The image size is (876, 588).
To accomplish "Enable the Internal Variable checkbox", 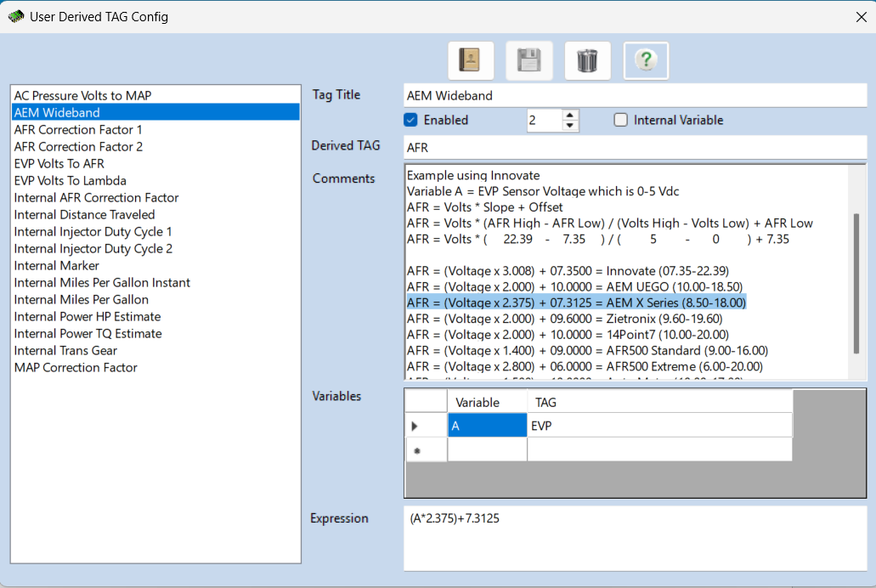I will (621, 121).
